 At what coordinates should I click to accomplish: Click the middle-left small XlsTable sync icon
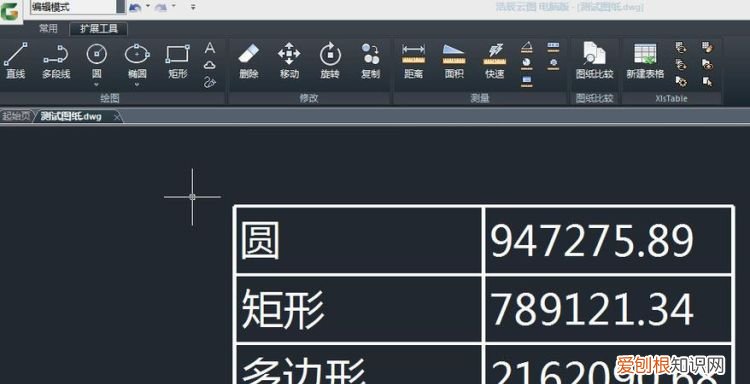(681, 64)
